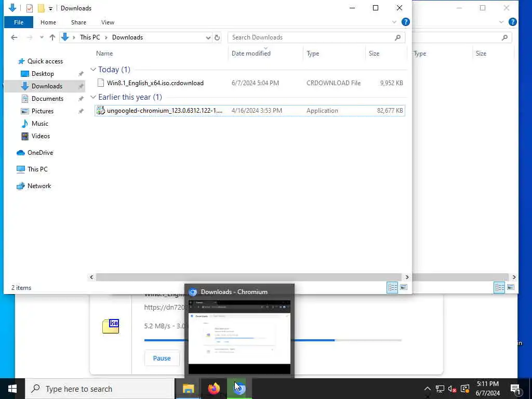This screenshot has height=399, width=532.
Task: Click the Search Downloads field
Action: coord(316,37)
